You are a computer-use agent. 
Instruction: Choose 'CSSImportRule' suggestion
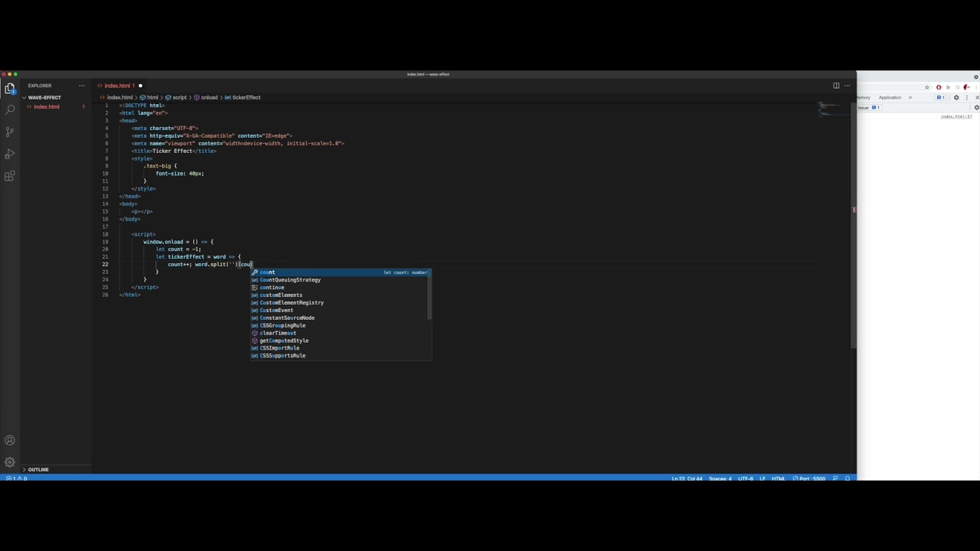click(341, 348)
